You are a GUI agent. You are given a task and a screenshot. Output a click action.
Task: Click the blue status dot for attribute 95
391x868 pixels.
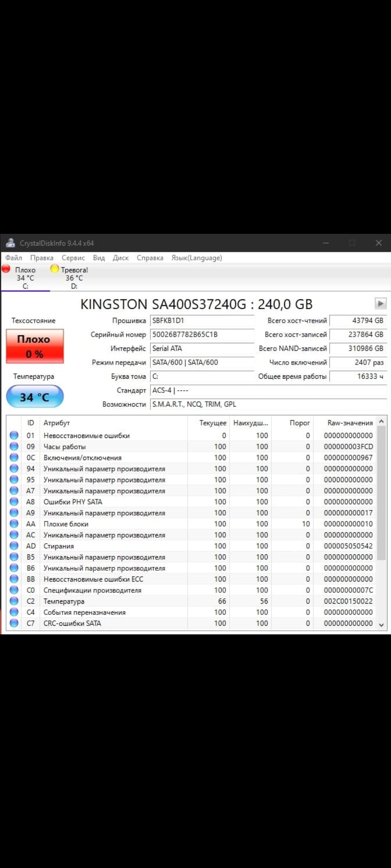[14, 479]
